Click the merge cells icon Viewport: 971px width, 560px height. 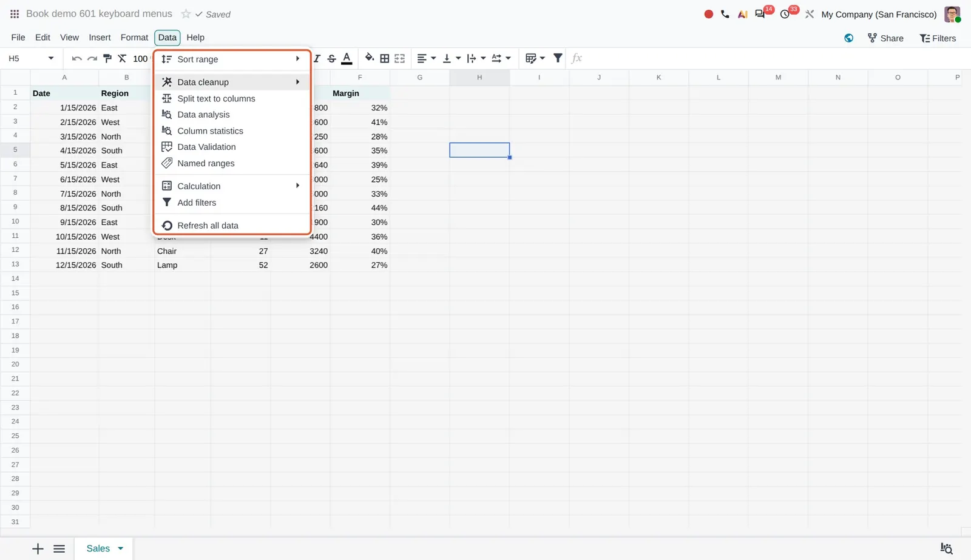(x=399, y=58)
